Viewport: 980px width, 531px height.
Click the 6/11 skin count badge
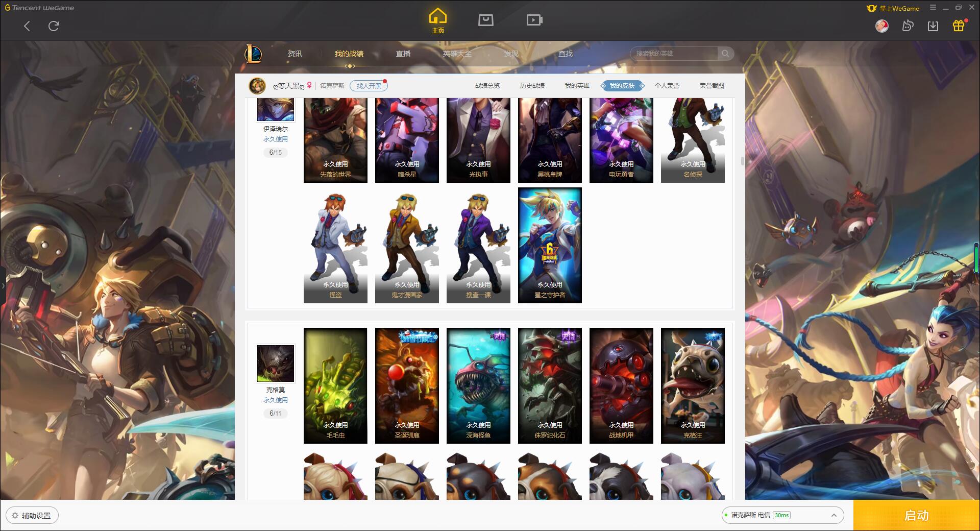pyautogui.click(x=275, y=413)
